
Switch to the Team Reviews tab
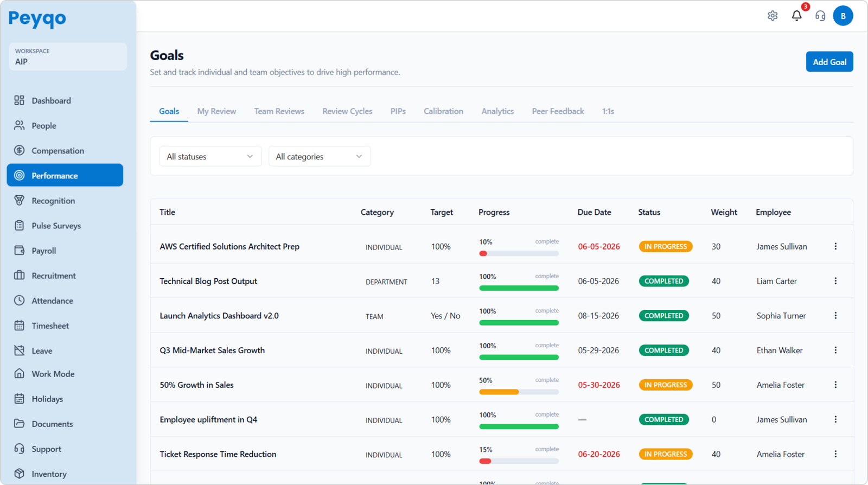point(279,111)
